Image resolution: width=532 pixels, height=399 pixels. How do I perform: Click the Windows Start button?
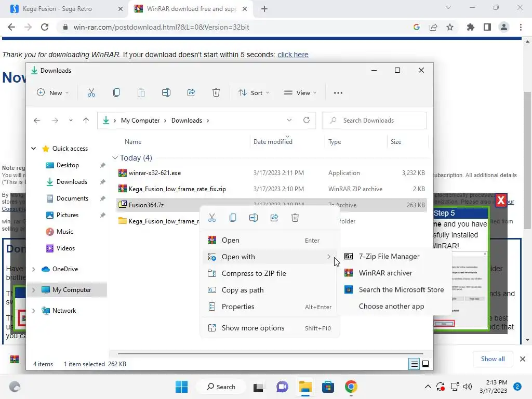click(181, 387)
